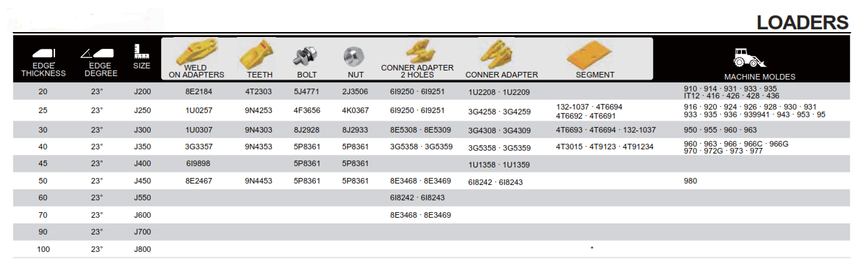Click the size ruler icon
This screenshot has height=268, width=868.
(142, 52)
